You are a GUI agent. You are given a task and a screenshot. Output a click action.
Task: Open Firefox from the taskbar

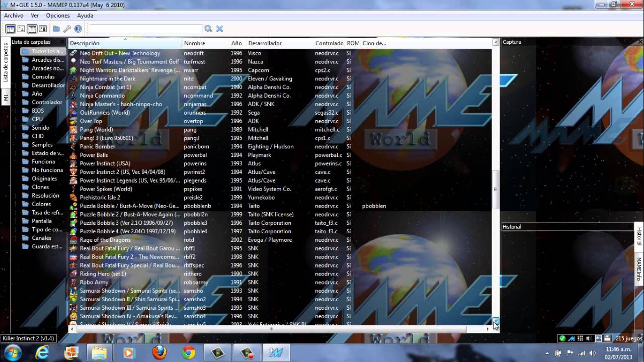pyautogui.click(x=159, y=353)
